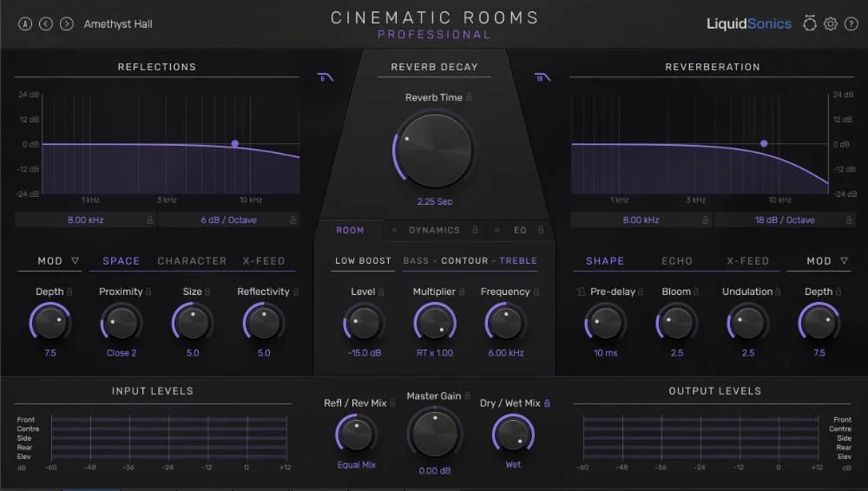Click the Dry / Wet Mix knob
Screen dimensions: 868x491
pos(513,434)
